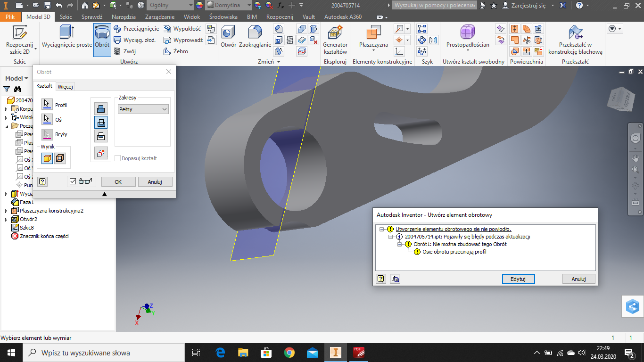Click the filter funnel in Model browser

[7, 89]
